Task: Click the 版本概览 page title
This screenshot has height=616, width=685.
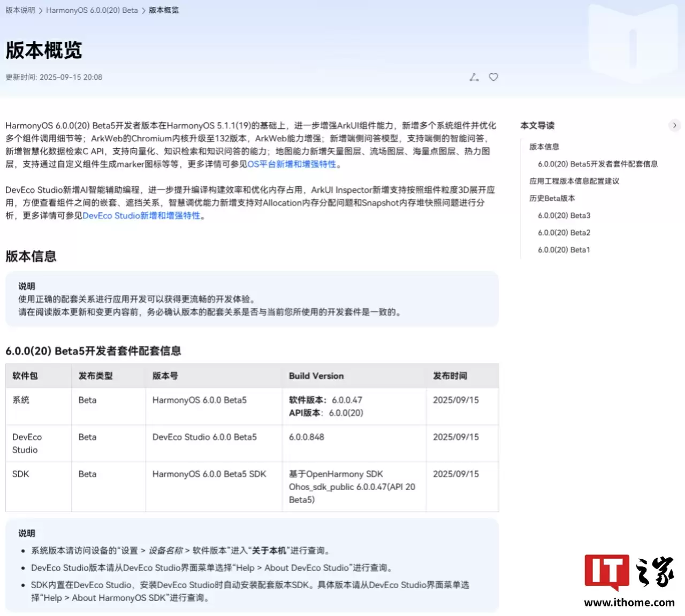Action: (x=43, y=50)
